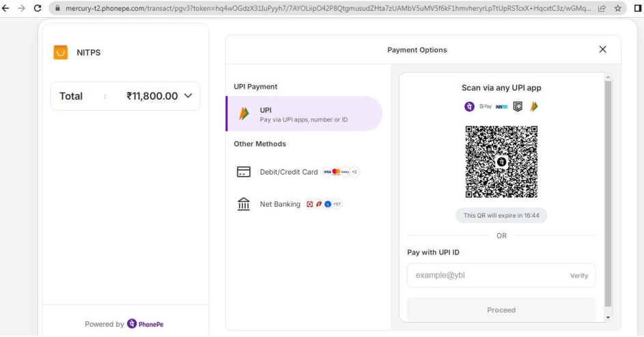644x337 pixels.
Task: Click the UPI QR code image
Action: 501,162
